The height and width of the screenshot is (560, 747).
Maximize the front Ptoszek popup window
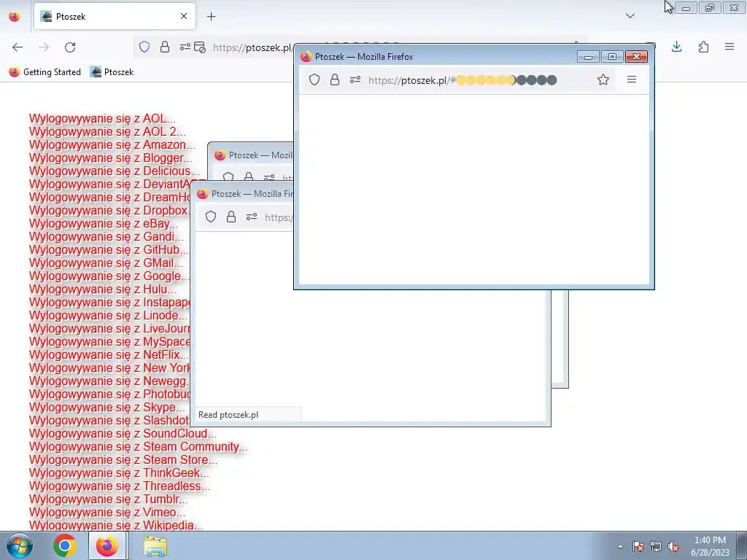click(612, 57)
